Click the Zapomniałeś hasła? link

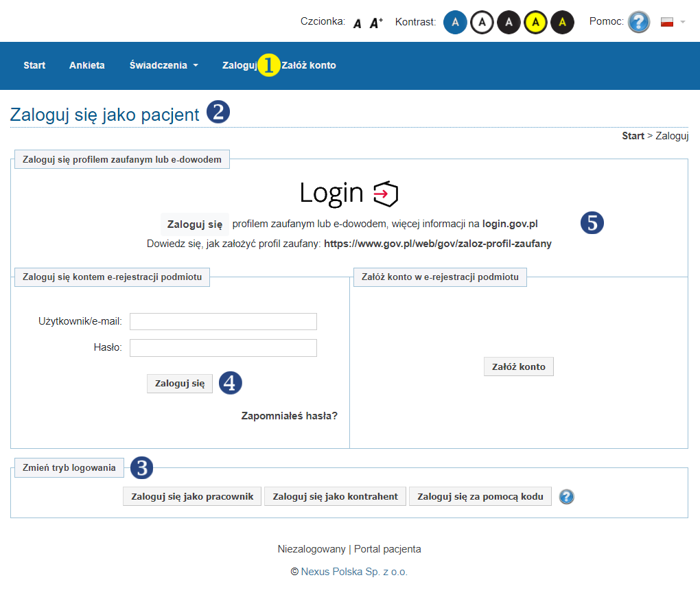[289, 416]
